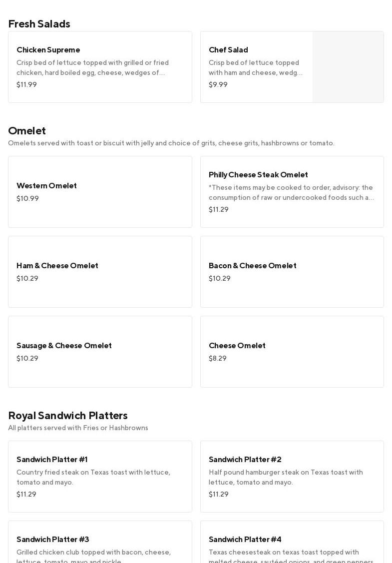Click the country fried steak description text
This screenshot has height=563, width=392.
tap(93, 478)
